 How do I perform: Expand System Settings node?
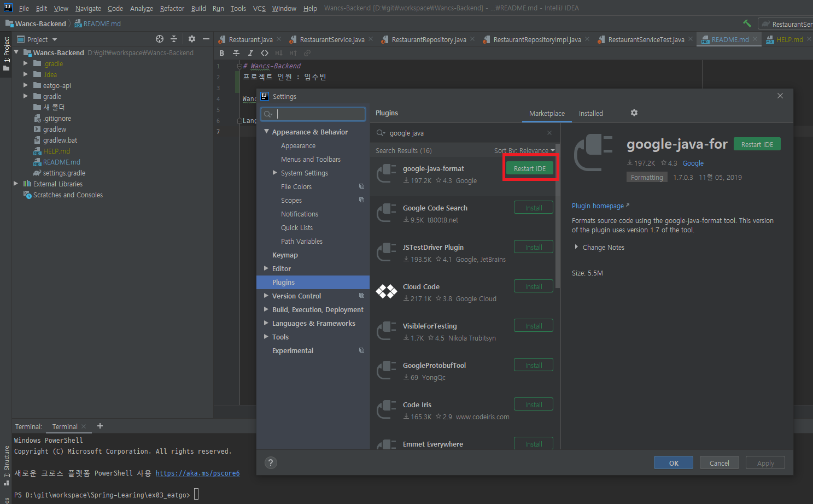275,173
